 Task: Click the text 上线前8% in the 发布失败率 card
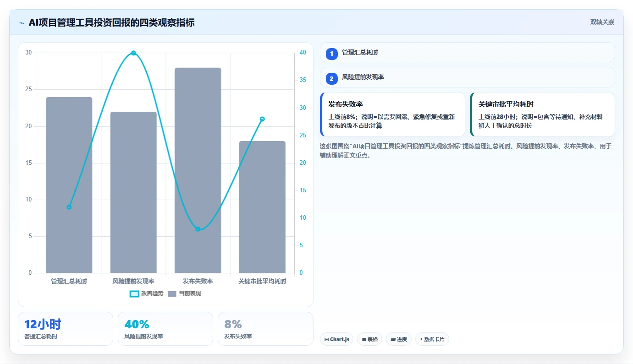(x=342, y=117)
